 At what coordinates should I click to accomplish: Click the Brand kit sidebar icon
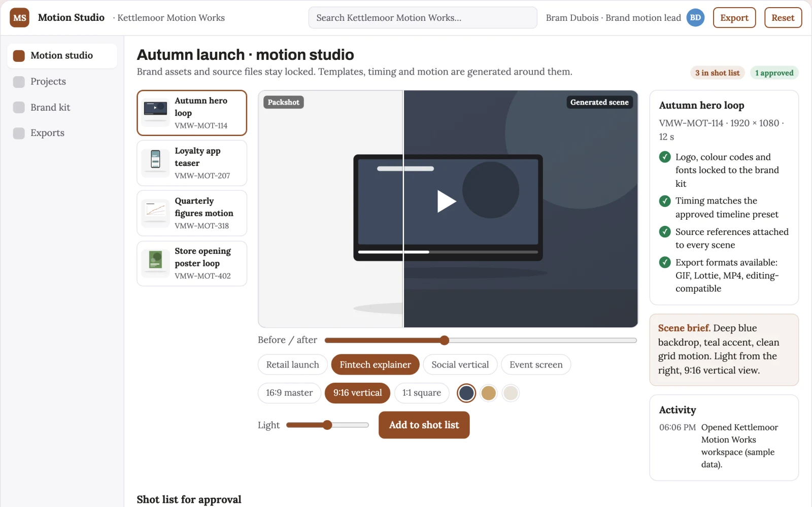19,108
